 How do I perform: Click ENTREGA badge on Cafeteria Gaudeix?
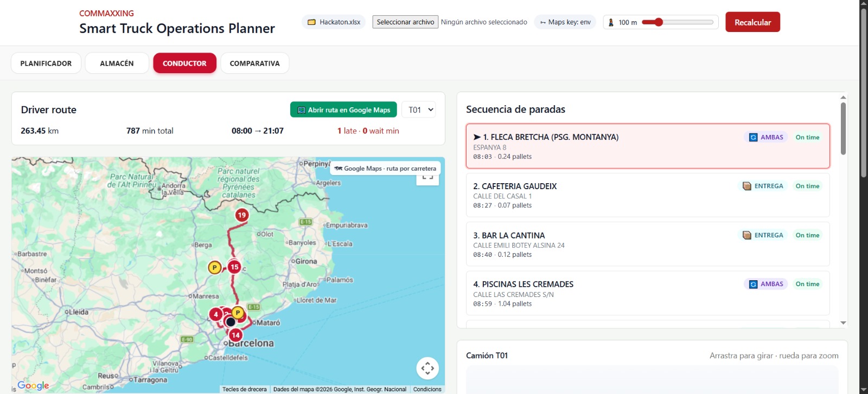coord(763,186)
